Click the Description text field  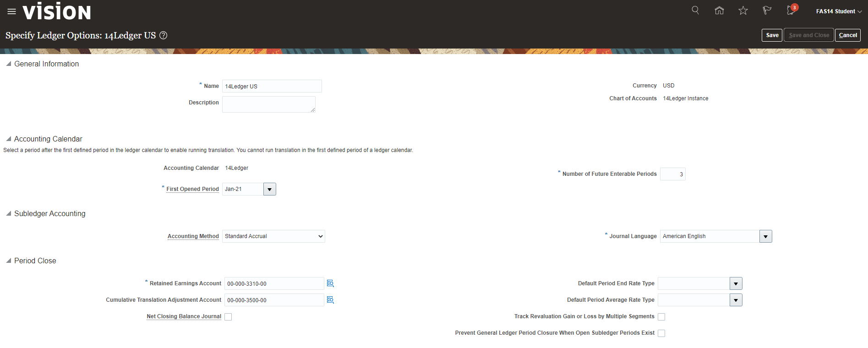268,104
